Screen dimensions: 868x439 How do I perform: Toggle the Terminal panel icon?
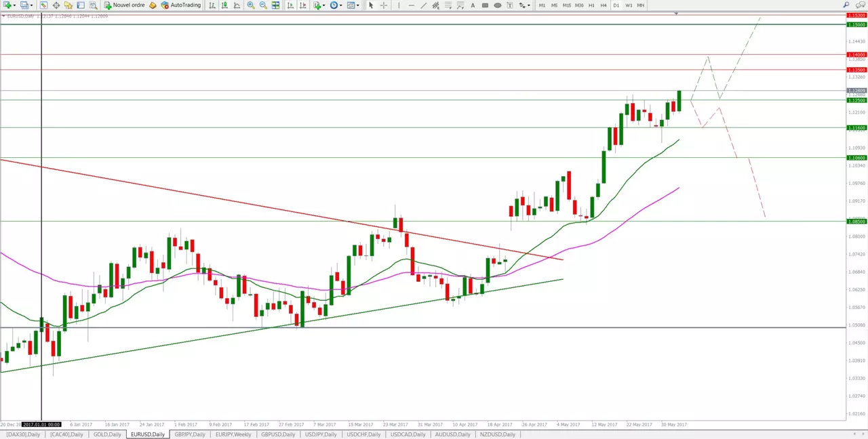click(x=81, y=5)
